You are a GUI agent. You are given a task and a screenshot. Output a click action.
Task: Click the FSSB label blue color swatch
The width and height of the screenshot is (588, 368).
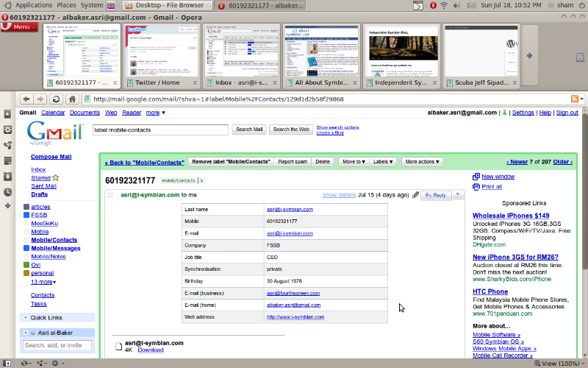[26, 215]
